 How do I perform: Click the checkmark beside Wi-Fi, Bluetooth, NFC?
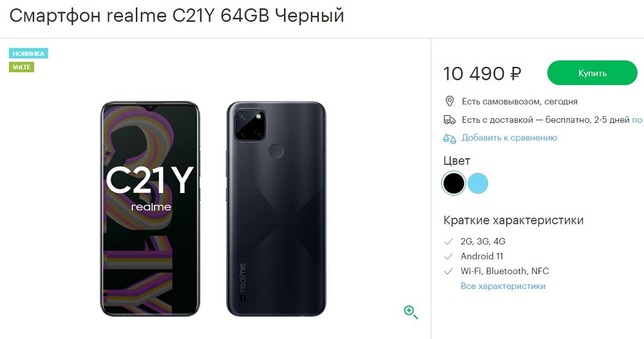point(448,271)
